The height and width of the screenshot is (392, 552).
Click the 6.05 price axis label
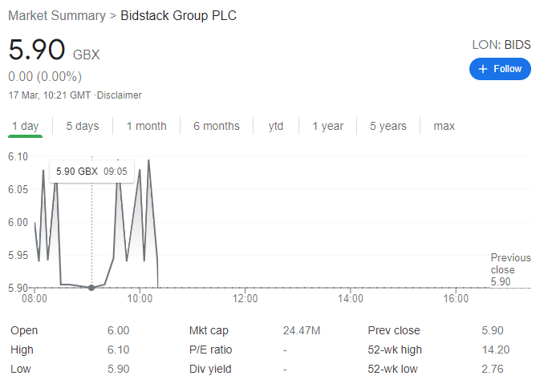pos(18,190)
